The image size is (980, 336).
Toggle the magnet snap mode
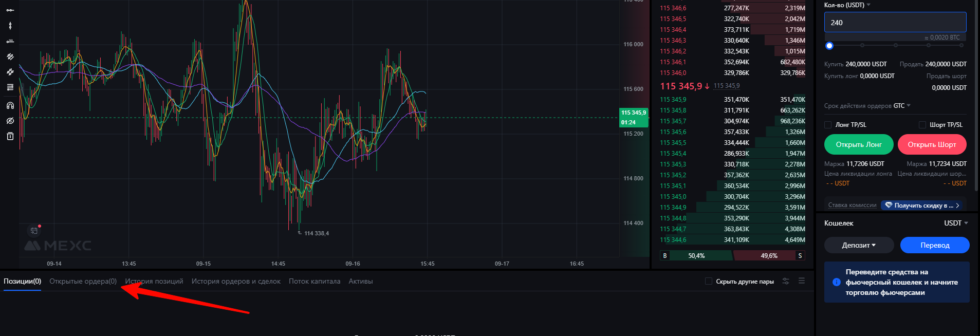click(x=10, y=105)
